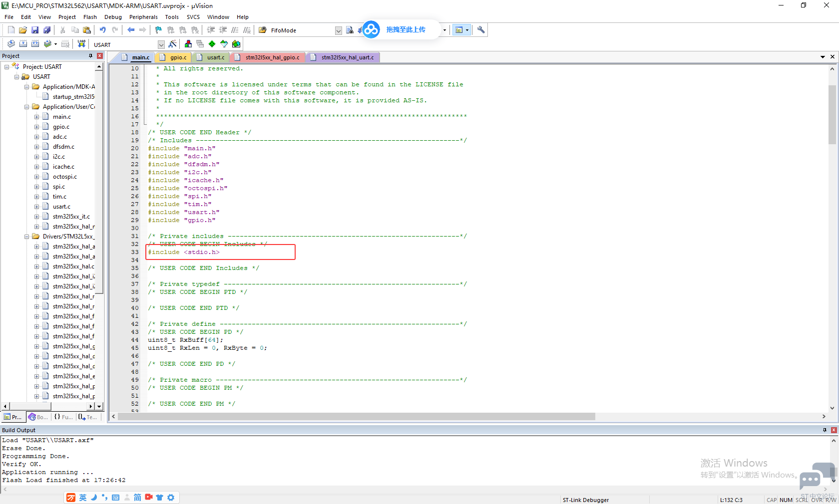Click the Unindent selection icon

click(223, 30)
